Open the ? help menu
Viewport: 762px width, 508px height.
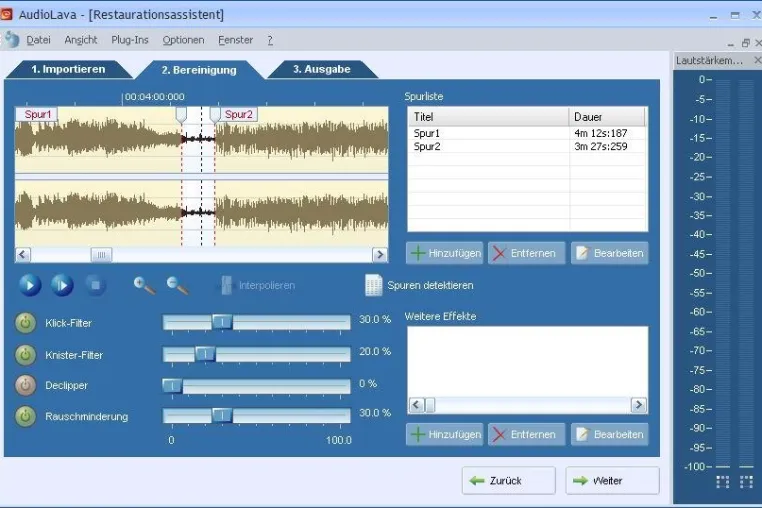click(x=270, y=40)
